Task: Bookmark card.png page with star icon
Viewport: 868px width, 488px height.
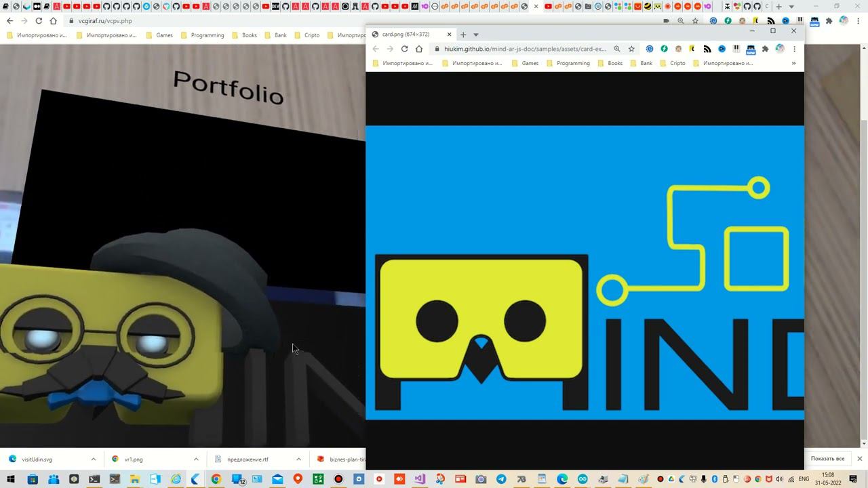Action: [631, 49]
